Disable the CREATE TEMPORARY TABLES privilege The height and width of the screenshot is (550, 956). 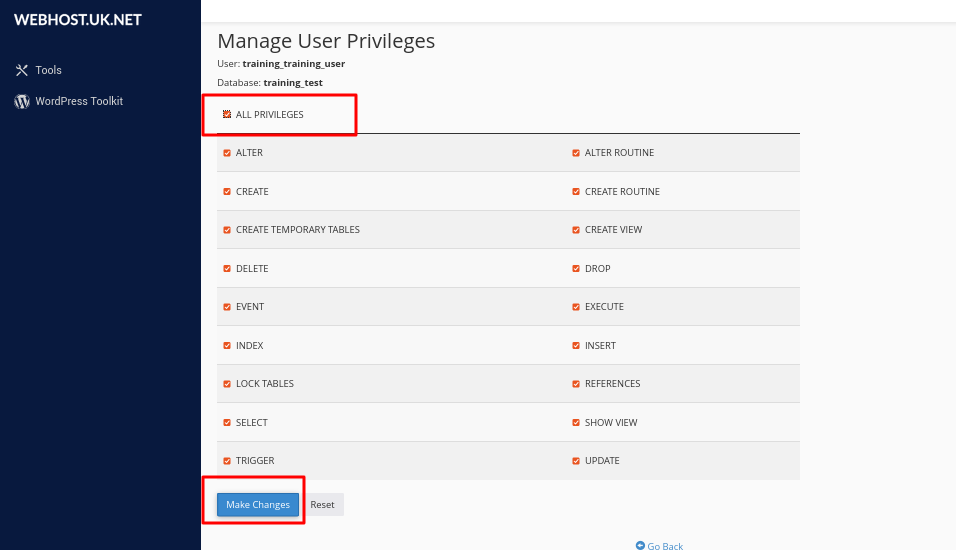tap(227, 230)
